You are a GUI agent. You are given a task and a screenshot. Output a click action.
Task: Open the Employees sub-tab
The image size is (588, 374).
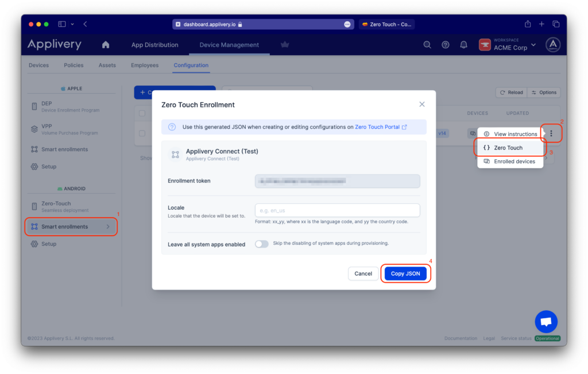(x=145, y=65)
